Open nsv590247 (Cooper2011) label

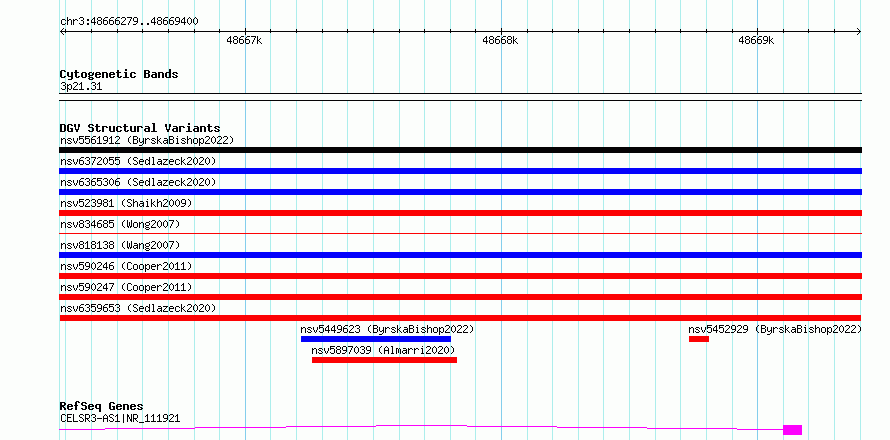point(126,287)
